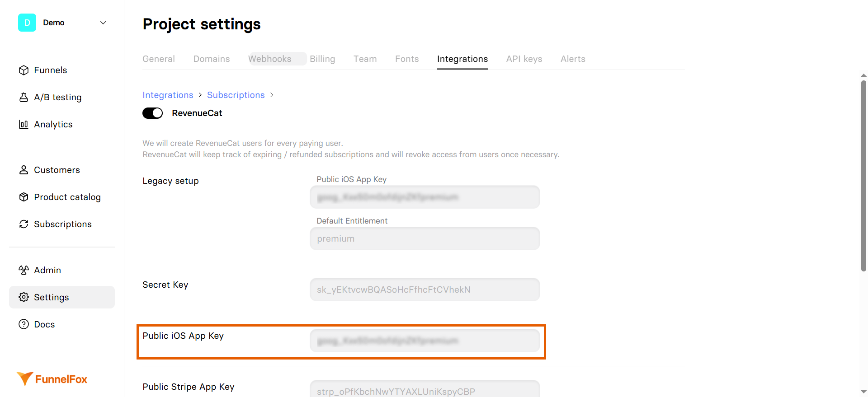Click the Product catalog box icon
This screenshot has height=397, width=868.
pyautogui.click(x=24, y=197)
